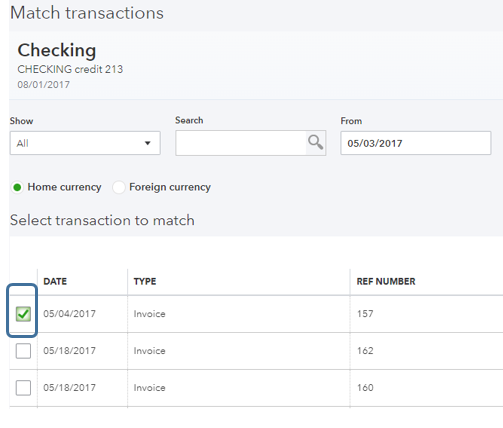
Task: Sort by the DATE column header
Action: click(55, 282)
